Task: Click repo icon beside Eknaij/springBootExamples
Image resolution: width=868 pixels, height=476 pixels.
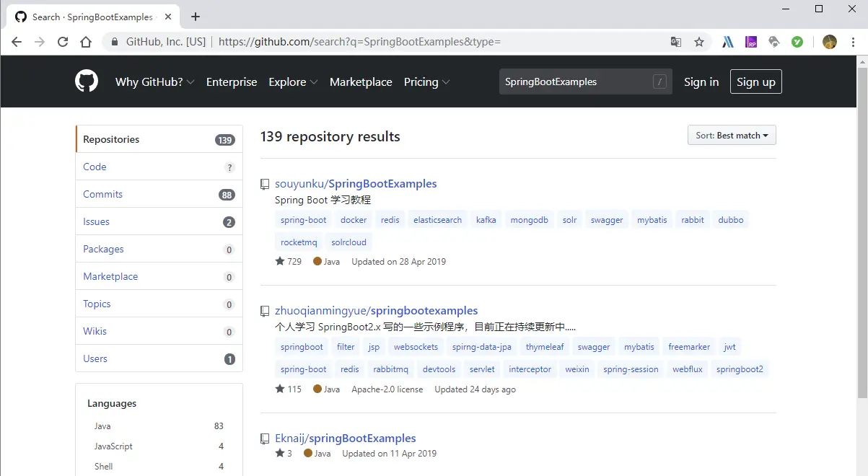Action: pos(265,438)
